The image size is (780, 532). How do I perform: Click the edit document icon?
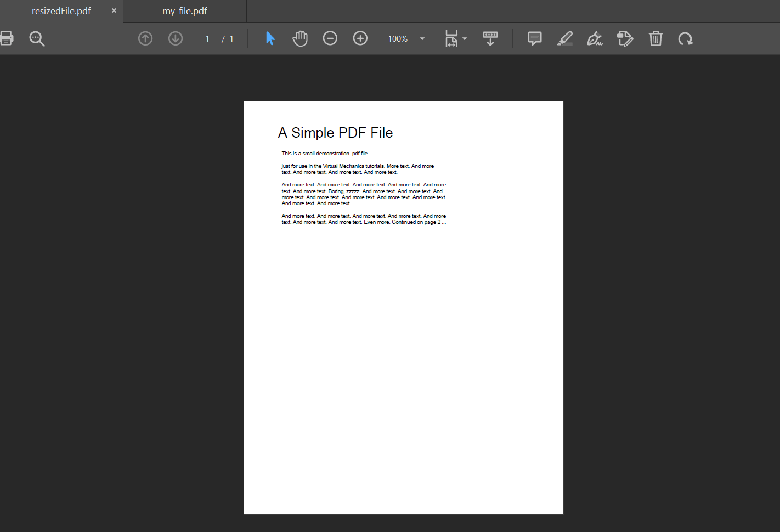[625, 38]
